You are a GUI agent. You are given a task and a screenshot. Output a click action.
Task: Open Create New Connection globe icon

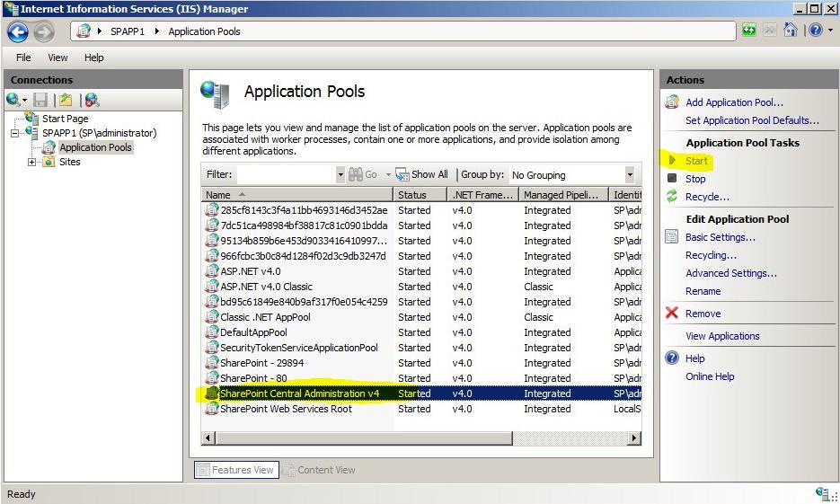(x=13, y=100)
